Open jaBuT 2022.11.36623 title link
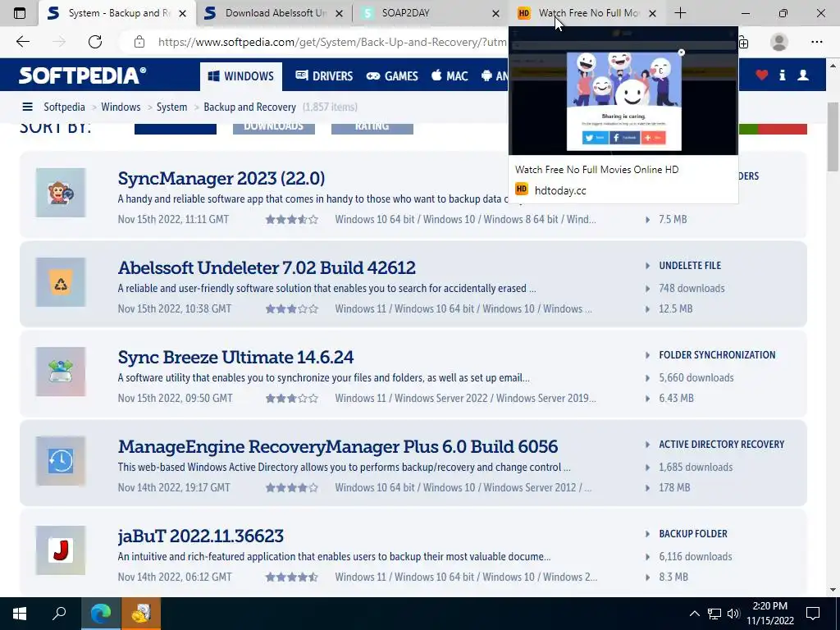Viewport: 840px width, 630px height. tap(201, 536)
